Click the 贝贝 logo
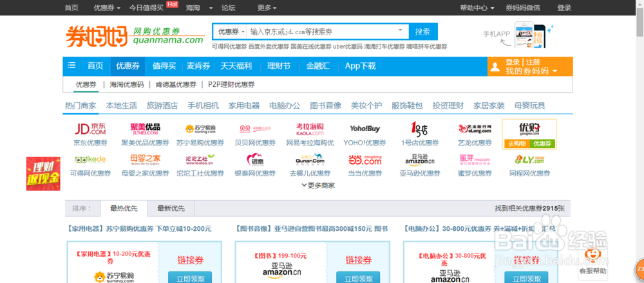This screenshot has width=644, height=283. tap(254, 129)
